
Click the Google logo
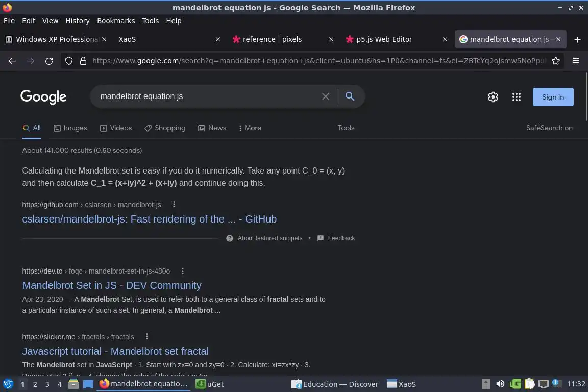[43, 97]
